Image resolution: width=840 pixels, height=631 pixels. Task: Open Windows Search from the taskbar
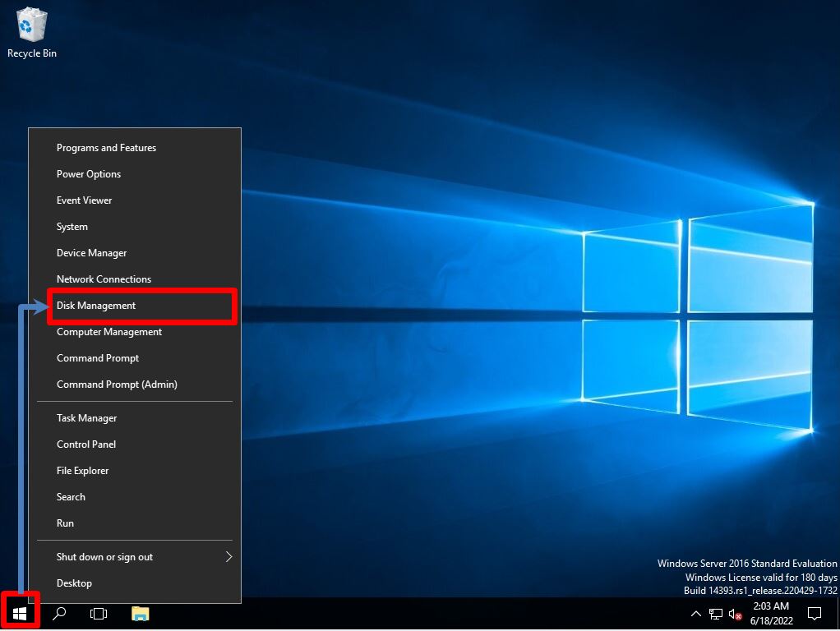(x=58, y=613)
